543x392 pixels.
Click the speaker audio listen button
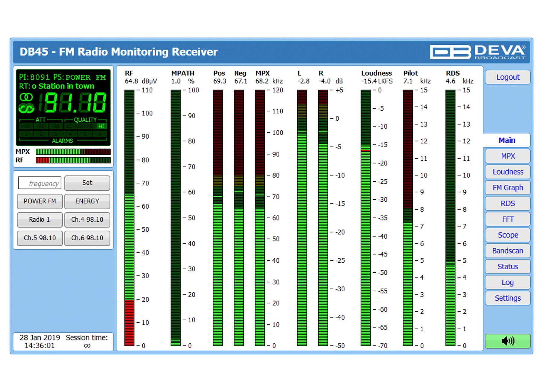(x=508, y=341)
